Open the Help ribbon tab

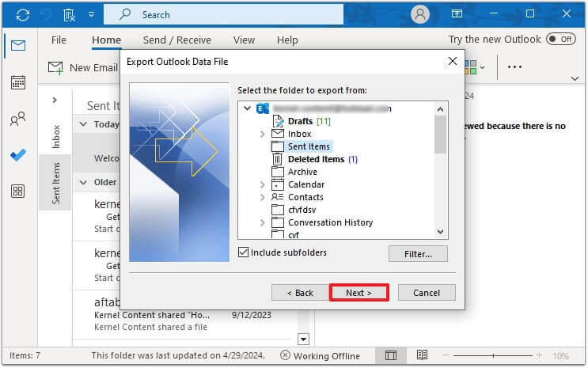pyautogui.click(x=287, y=40)
